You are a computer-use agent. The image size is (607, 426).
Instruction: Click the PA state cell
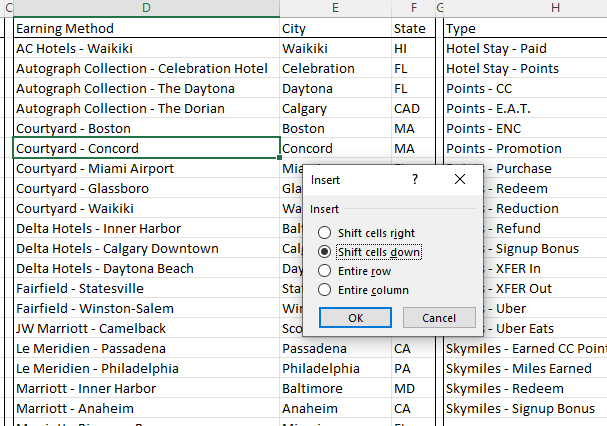pyautogui.click(x=413, y=369)
